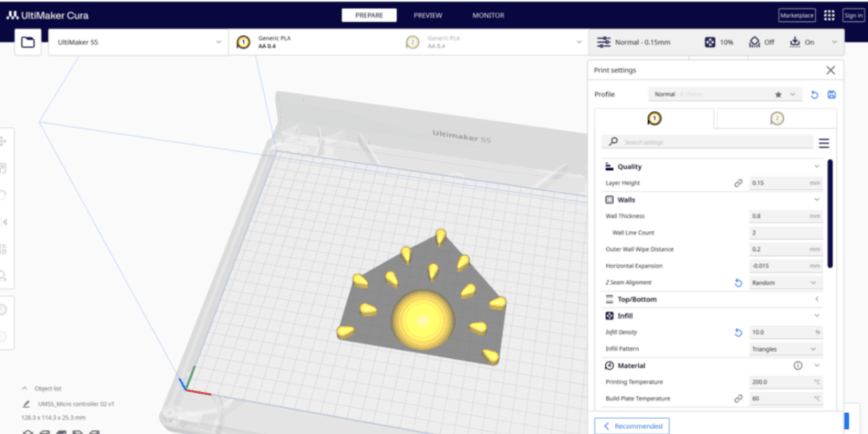This screenshot has height=434, width=868.
Task: Collapse the Quality settings category
Action: pyautogui.click(x=817, y=167)
